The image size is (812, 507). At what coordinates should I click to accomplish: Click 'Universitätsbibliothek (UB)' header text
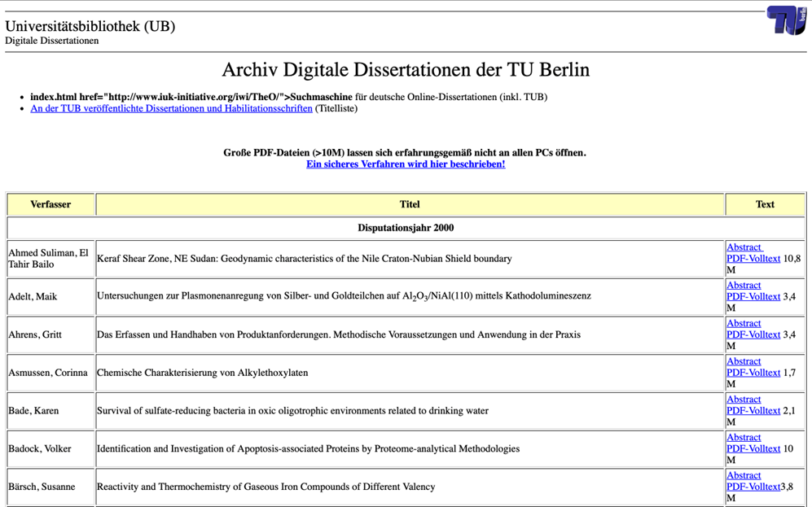point(90,26)
